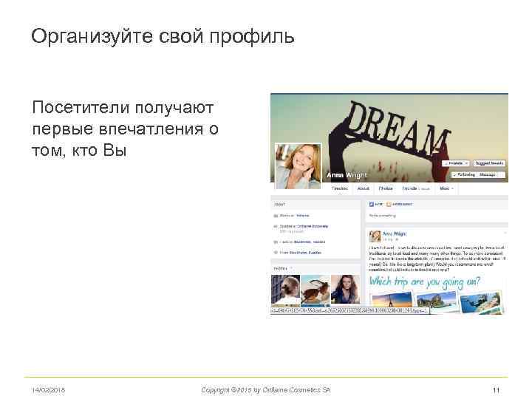This screenshot has height=399, width=532.
Task: Click the About panel header
Action: [x=316, y=205]
